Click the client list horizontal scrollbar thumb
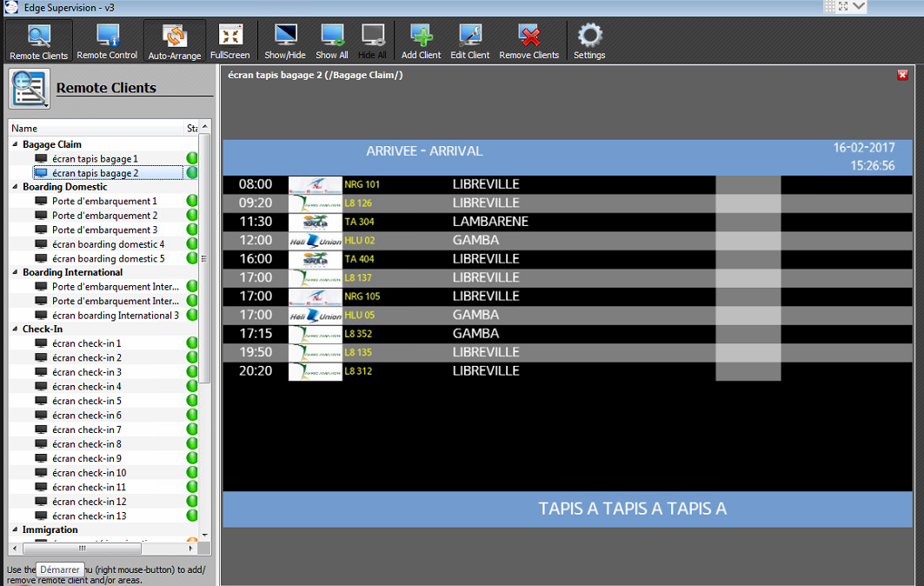This screenshot has height=586, width=924. (x=83, y=549)
